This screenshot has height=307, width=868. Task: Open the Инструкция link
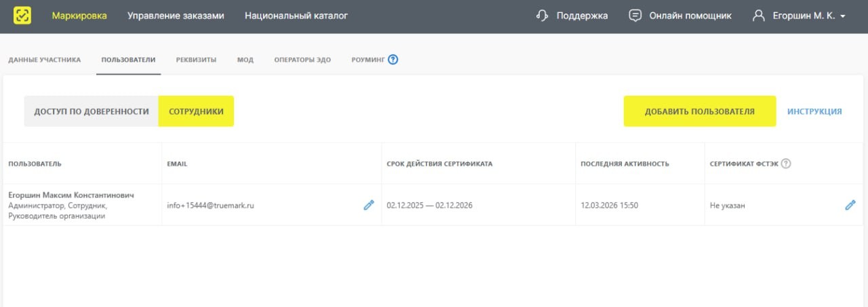coord(814,111)
